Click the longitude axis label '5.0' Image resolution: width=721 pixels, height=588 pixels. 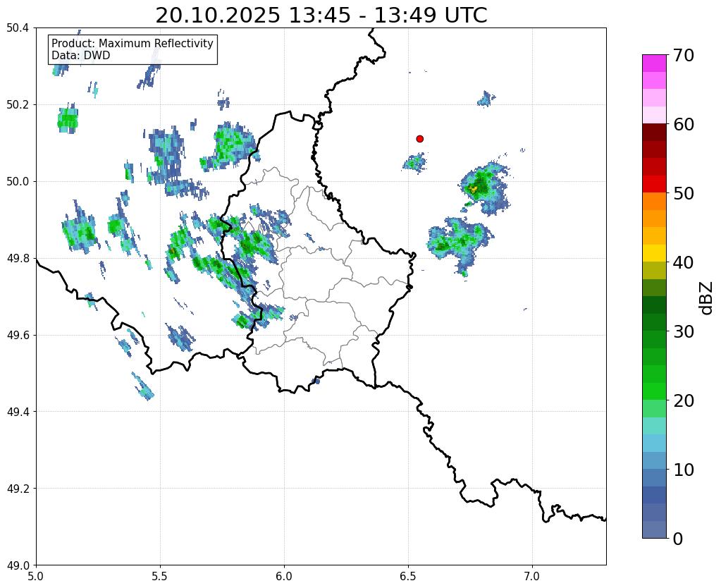point(36,577)
